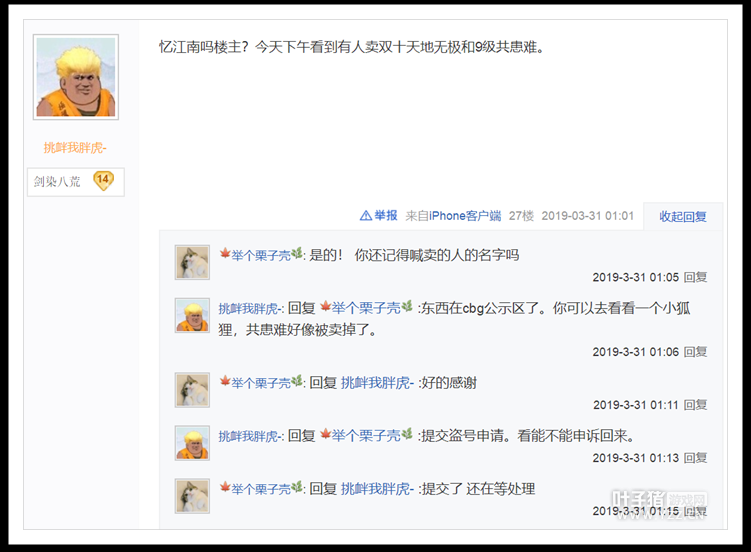Open the 挑衅我胖虎- username in the 01:06 reply
The height and width of the screenshot is (552, 751).
(x=250, y=308)
